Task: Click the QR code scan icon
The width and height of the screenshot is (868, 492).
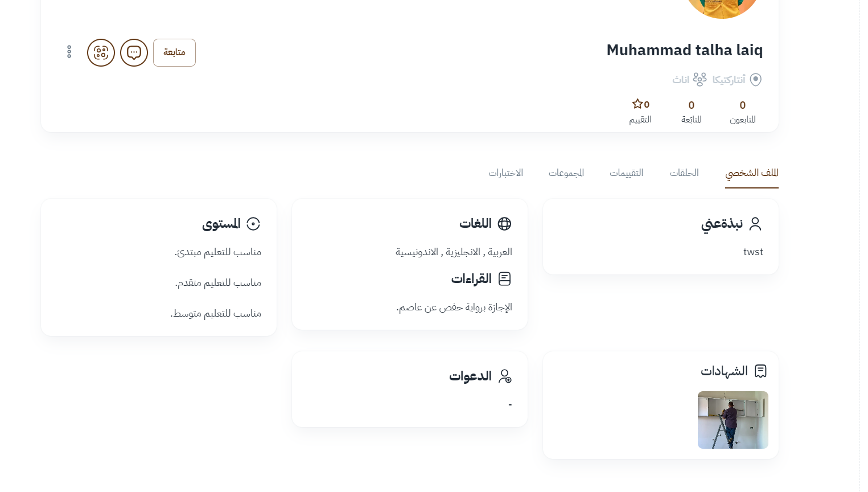Action: coord(101,52)
